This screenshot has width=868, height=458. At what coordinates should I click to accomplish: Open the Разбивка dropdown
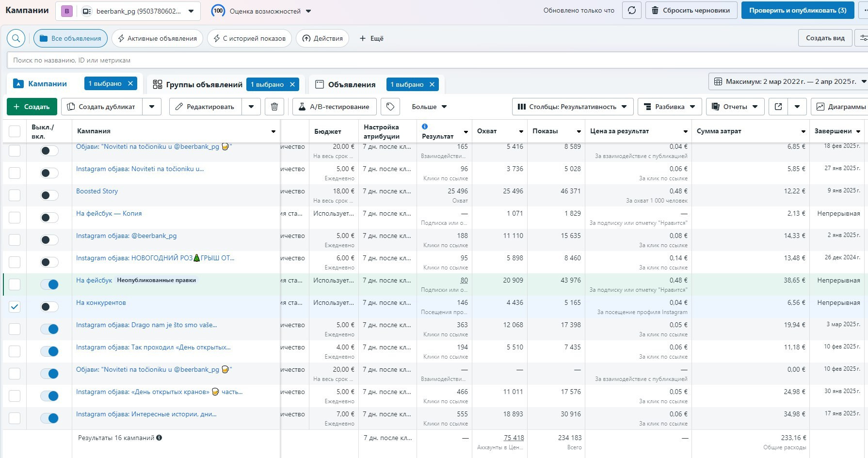click(x=669, y=107)
